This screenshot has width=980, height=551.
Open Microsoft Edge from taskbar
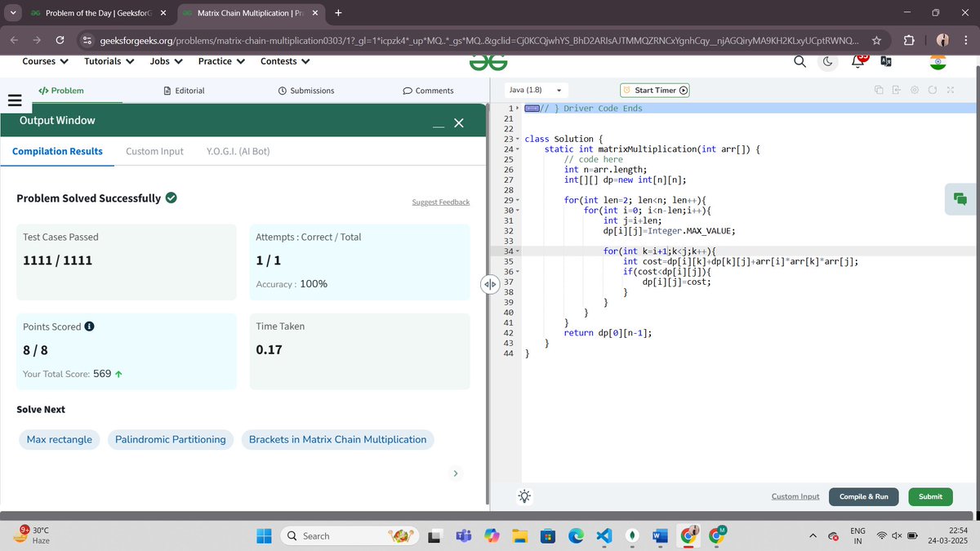[x=576, y=535]
